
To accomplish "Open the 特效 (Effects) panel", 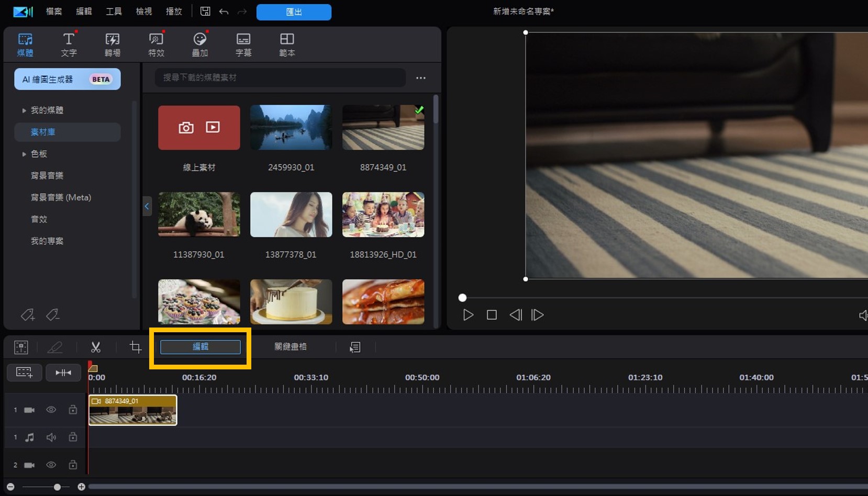I will tap(156, 44).
